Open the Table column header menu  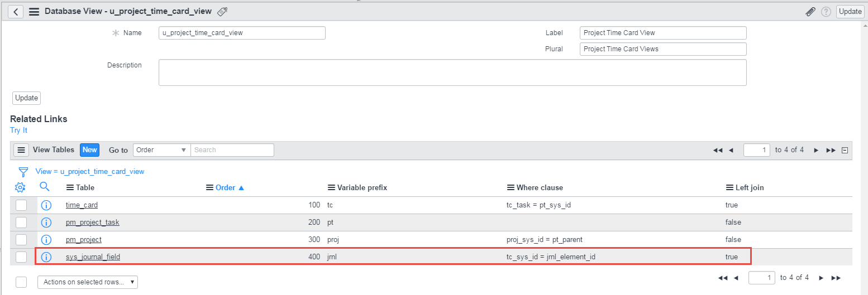pos(70,188)
